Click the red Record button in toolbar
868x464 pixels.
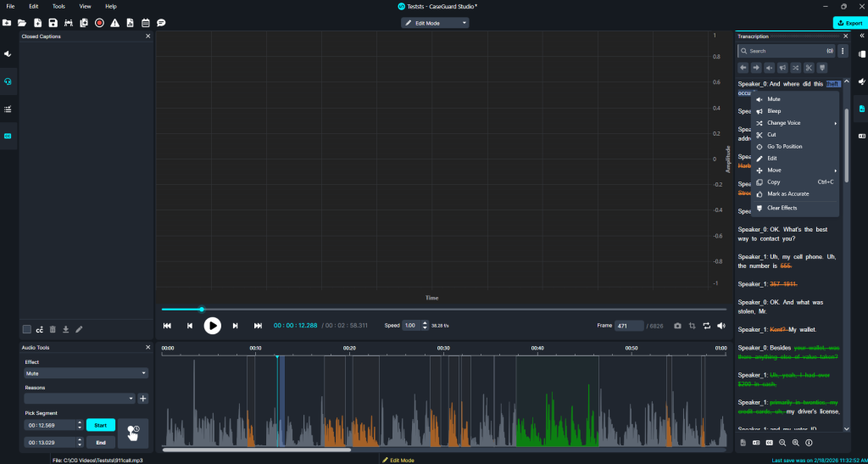(99, 23)
